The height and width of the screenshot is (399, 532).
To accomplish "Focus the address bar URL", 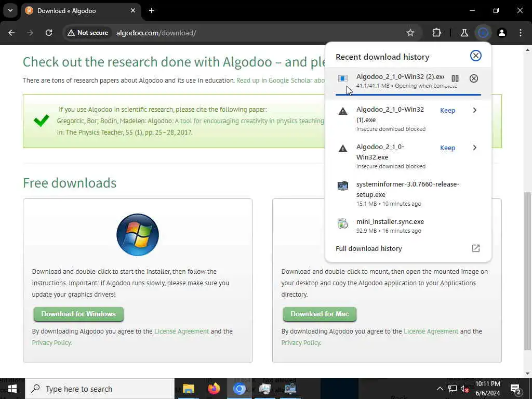I will coord(156,33).
